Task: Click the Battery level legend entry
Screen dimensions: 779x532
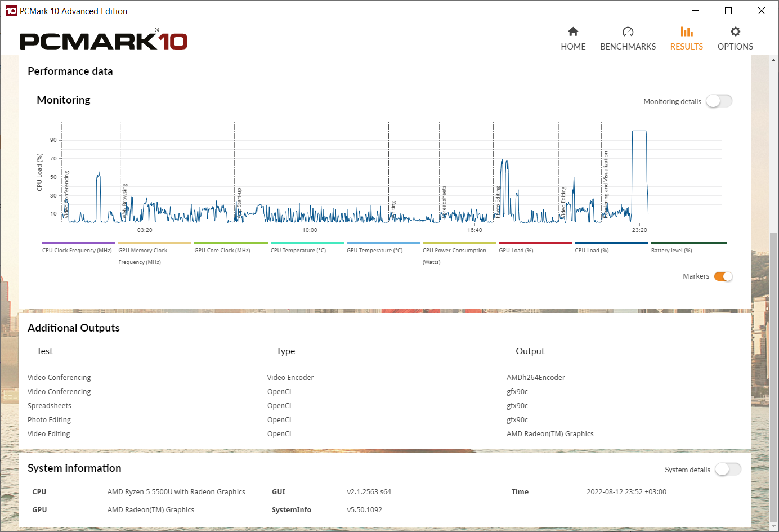Action: 688,243
